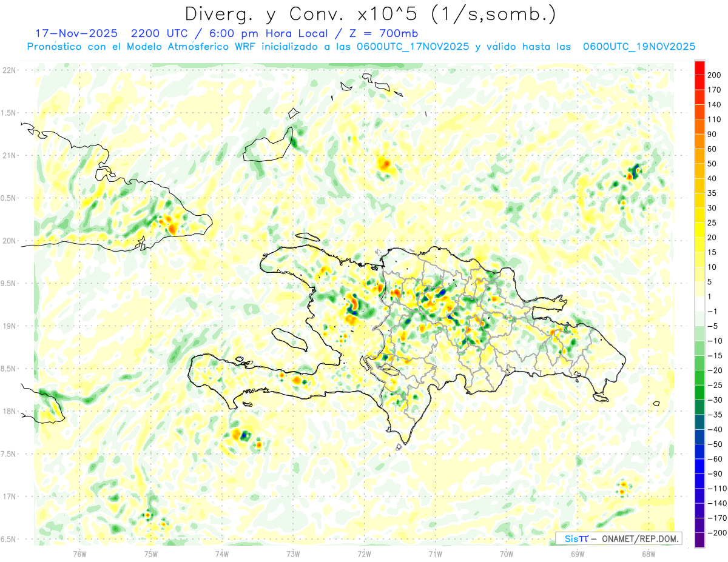Select the date text '17-Nov-2025 2200 UTC'
The image size is (728, 562).
coord(113,33)
